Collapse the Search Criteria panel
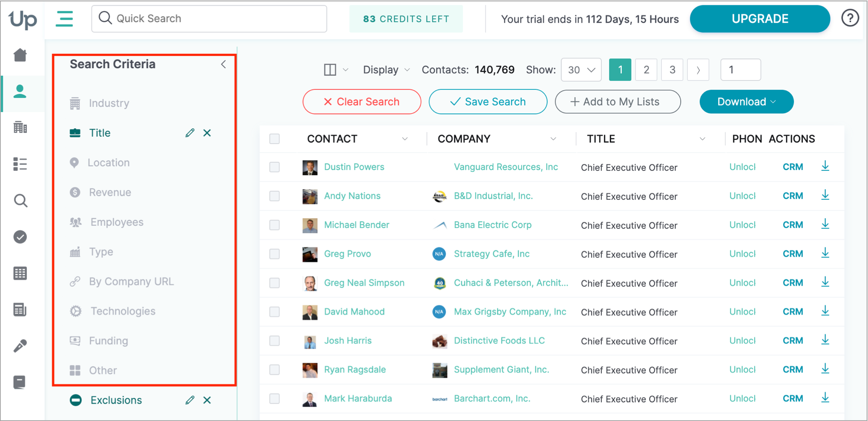This screenshot has width=868, height=421. 224,64
